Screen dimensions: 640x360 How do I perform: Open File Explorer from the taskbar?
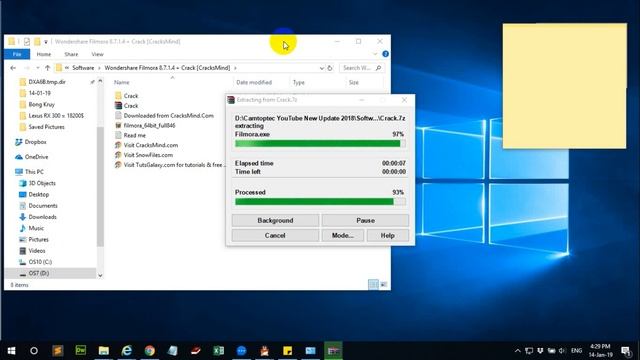pyautogui.click(x=104, y=351)
